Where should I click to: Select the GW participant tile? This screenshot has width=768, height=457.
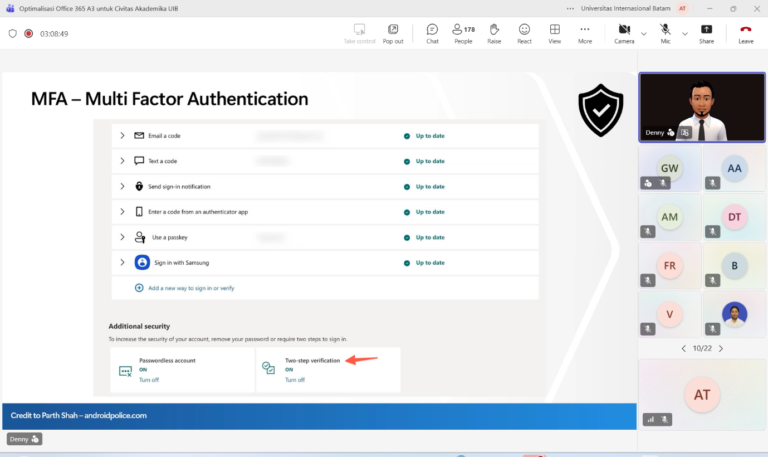670,168
